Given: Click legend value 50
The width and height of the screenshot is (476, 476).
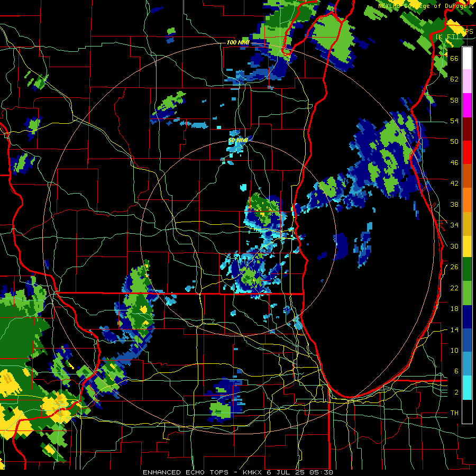Looking at the screenshot, I should [454, 142].
